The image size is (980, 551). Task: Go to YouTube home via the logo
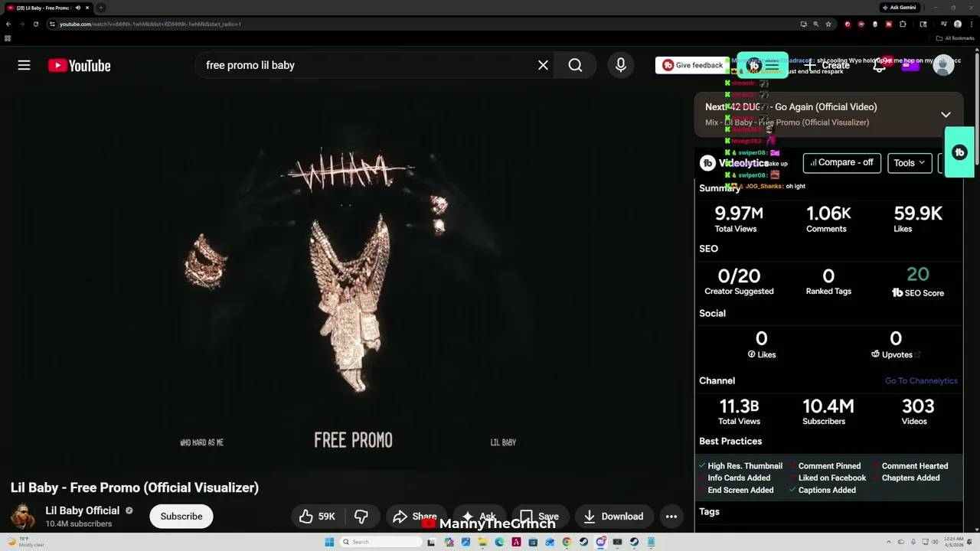click(x=80, y=65)
